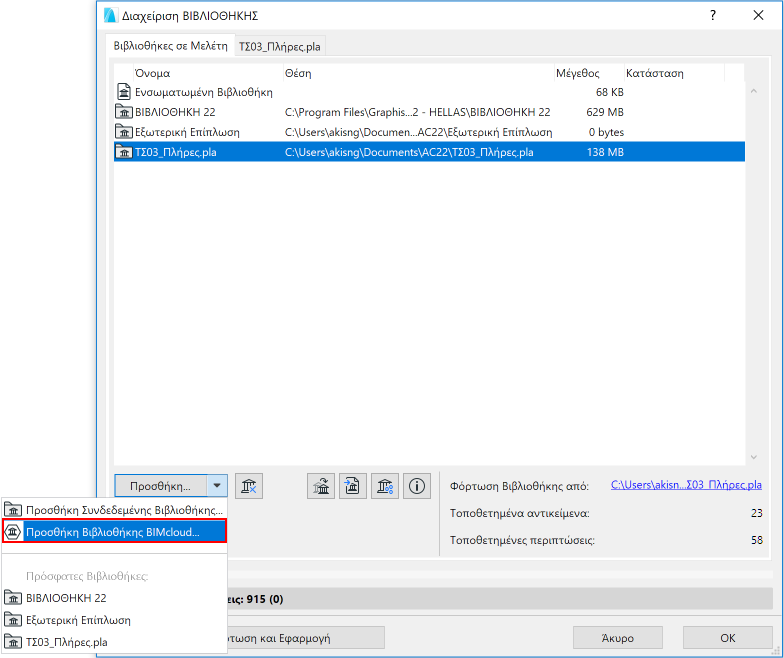784x658 pixels.
Task: Sort by the Θέση column header
Action: coord(418,73)
